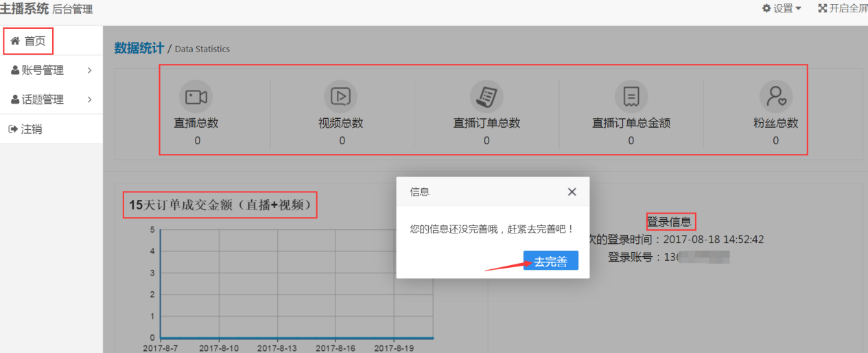Click the 0 under 视频总数

point(342,141)
